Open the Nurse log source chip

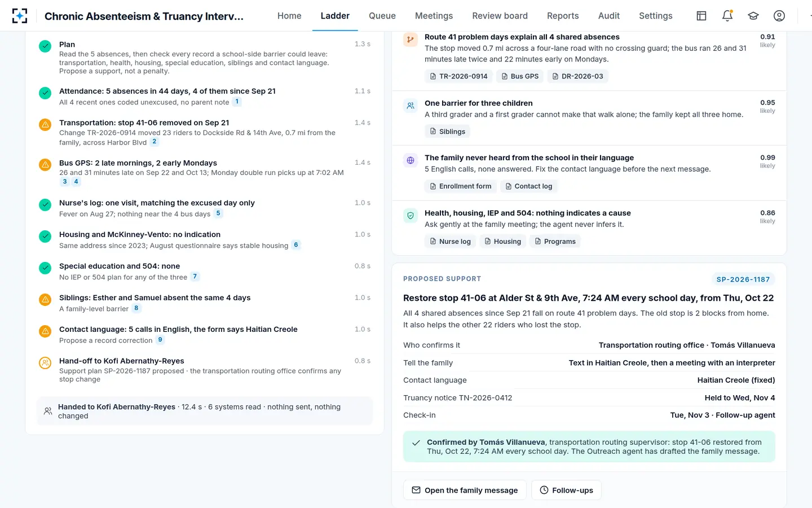(x=450, y=242)
